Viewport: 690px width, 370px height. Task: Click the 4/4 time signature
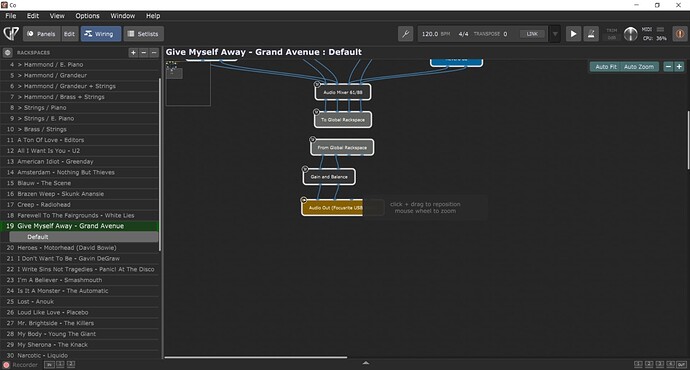[x=463, y=34]
